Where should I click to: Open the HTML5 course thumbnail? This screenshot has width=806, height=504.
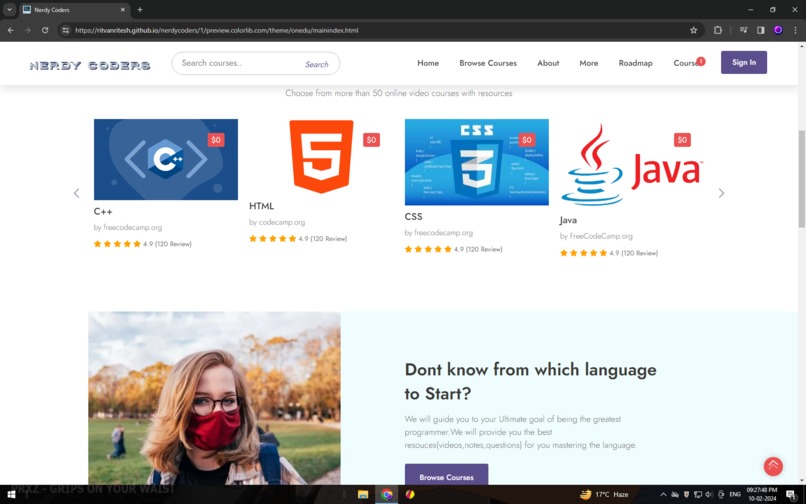[321, 157]
